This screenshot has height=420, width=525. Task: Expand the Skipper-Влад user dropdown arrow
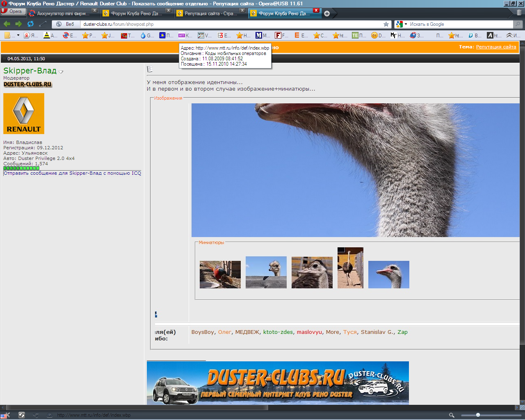tap(61, 72)
